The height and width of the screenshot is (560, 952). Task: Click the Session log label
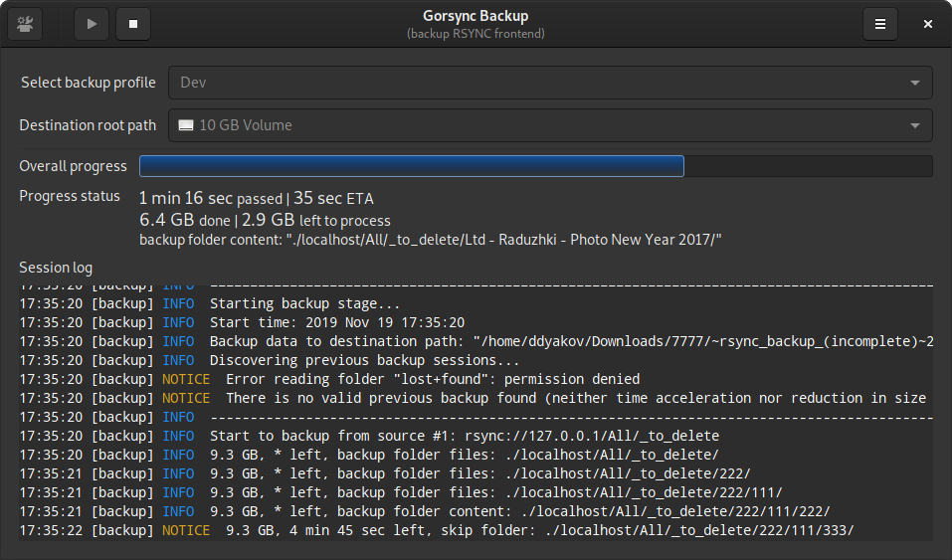pyautogui.click(x=56, y=268)
